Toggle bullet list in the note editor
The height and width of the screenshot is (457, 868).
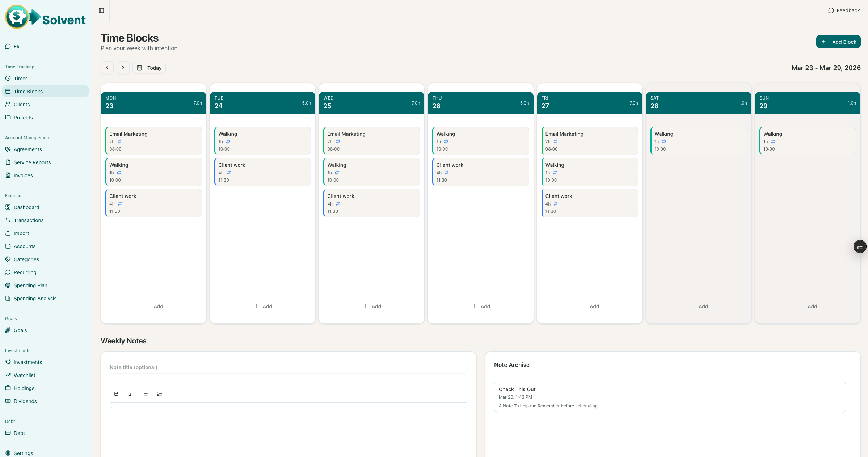pos(145,394)
